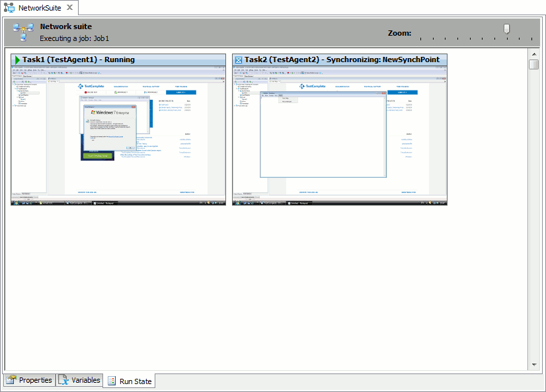Open the Task1 desktop preview thumbnail
Screen dimensions: 546x392
click(118, 136)
